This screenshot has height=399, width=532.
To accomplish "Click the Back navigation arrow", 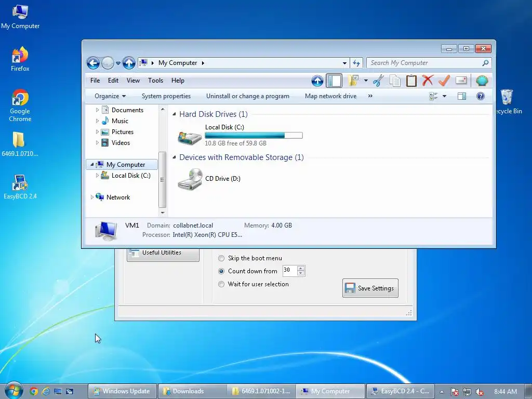I will click(93, 63).
